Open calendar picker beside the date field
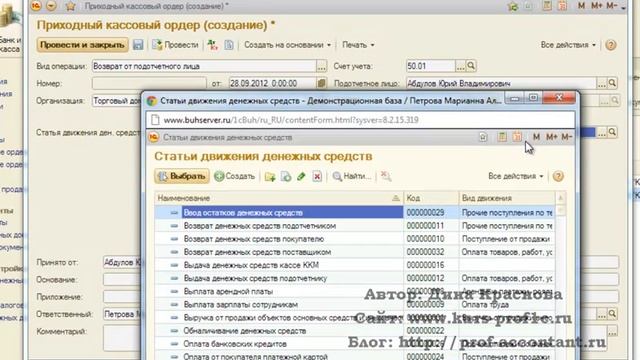 click(x=322, y=83)
